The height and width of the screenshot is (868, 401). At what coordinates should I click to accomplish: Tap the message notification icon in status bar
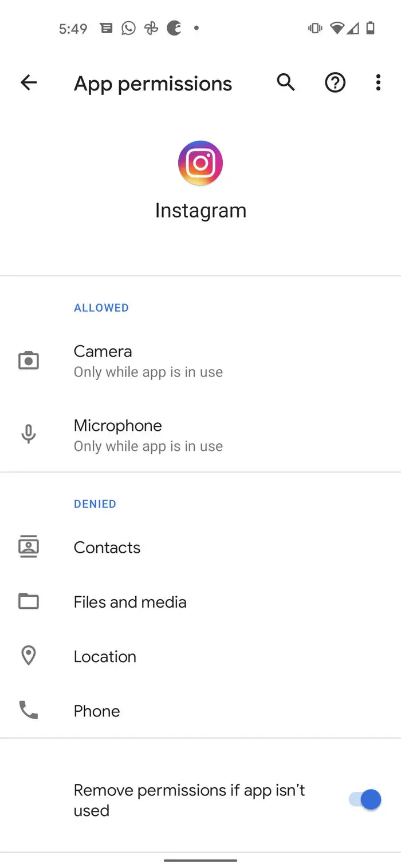click(x=107, y=28)
